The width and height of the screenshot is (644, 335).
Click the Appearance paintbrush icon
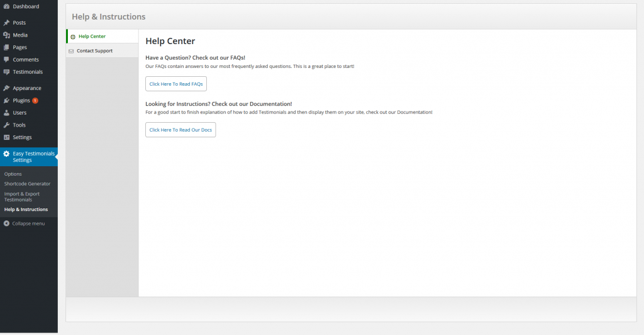click(6, 88)
